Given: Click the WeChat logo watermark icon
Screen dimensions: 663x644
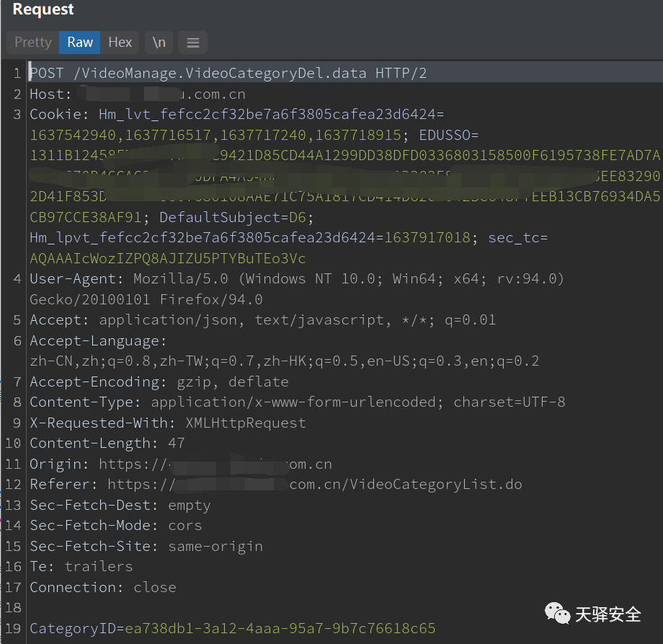Looking at the screenshot, I should (x=557, y=614).
